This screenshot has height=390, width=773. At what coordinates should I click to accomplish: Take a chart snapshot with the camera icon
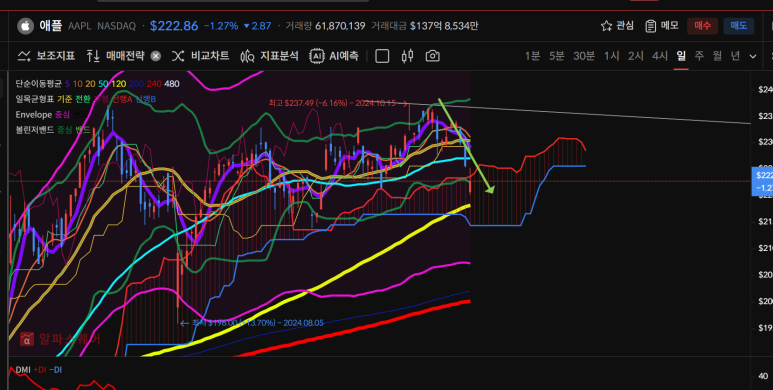pos(432,56)
